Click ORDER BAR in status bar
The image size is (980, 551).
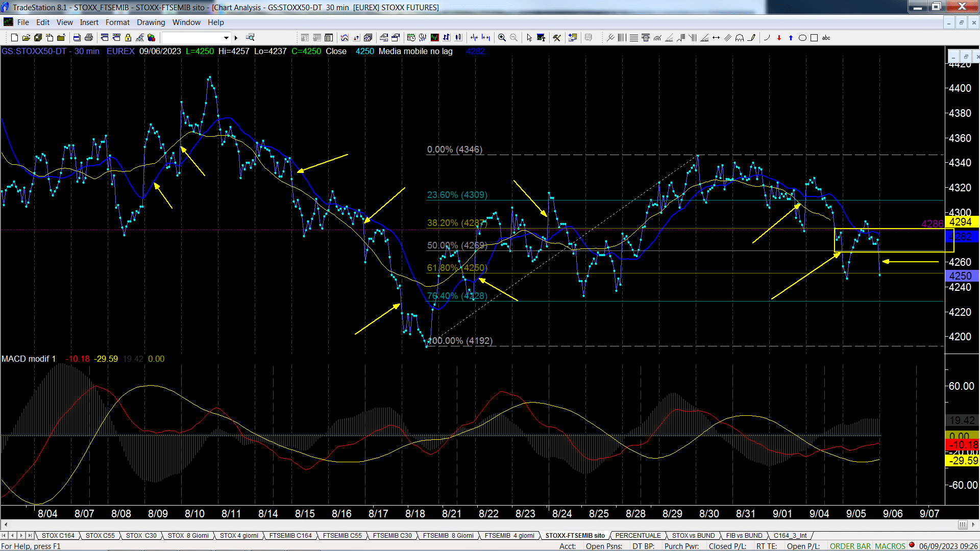(x=850, y=546)
